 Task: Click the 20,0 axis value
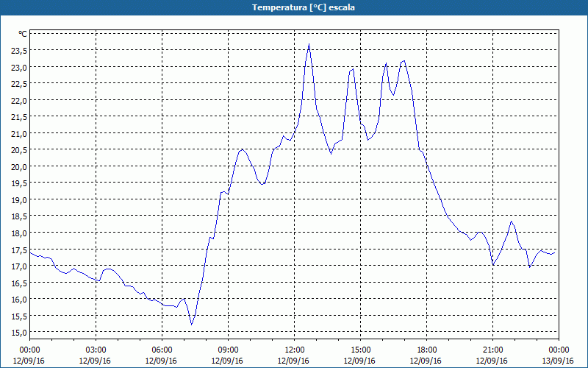(x=19, y=166)
